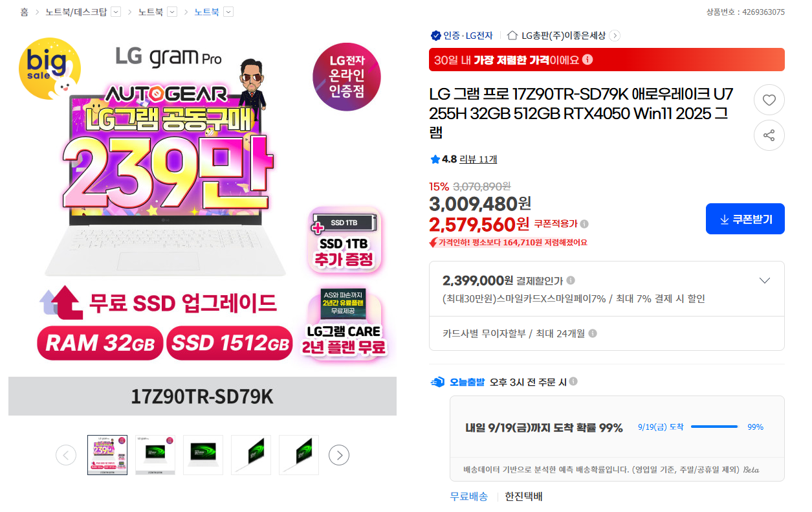Screen dimensions: 812x512
Task: Click the 홈 breadcrumb link
Action: click(24, 12)
